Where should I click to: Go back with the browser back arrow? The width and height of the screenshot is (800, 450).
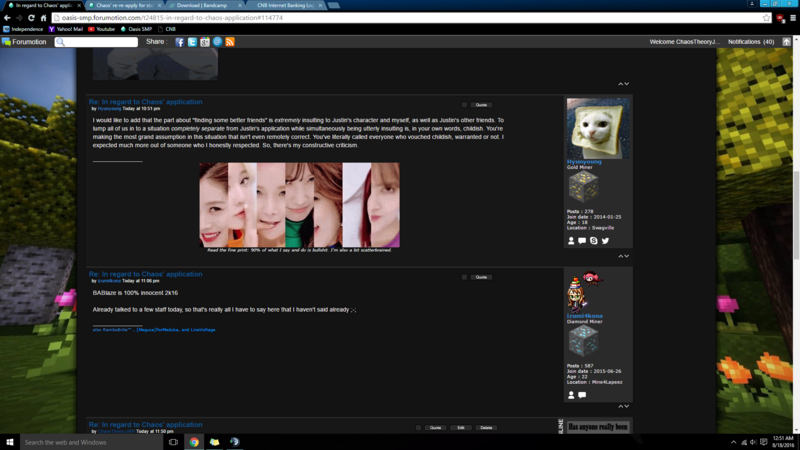point(7,18)
